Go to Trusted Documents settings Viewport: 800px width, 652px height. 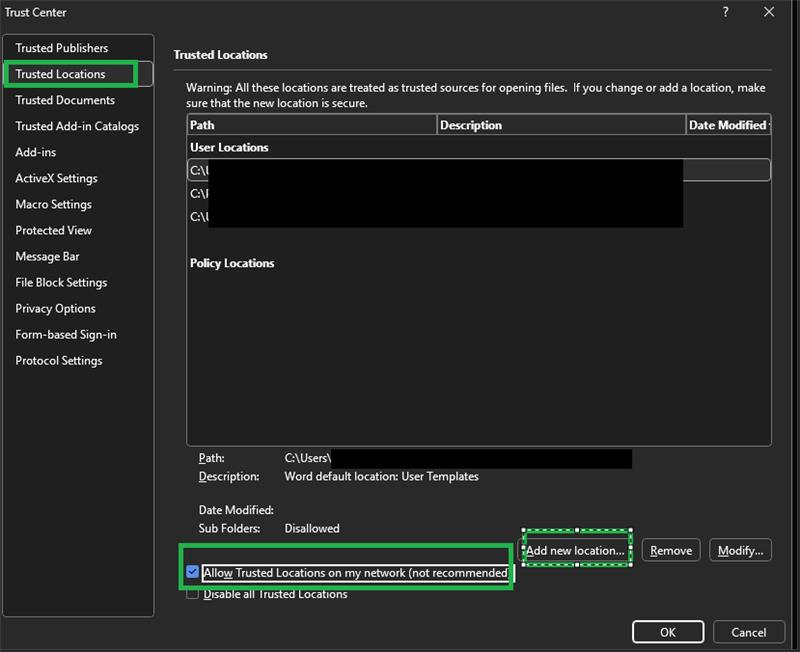(65, 100)
